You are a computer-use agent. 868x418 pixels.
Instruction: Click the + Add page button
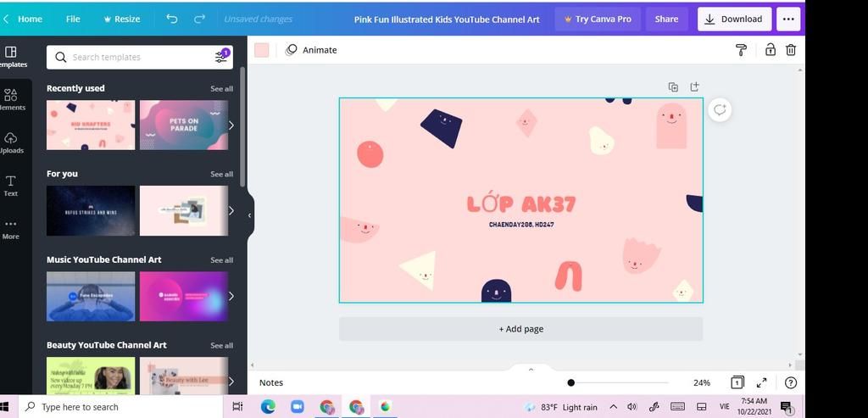521,329
